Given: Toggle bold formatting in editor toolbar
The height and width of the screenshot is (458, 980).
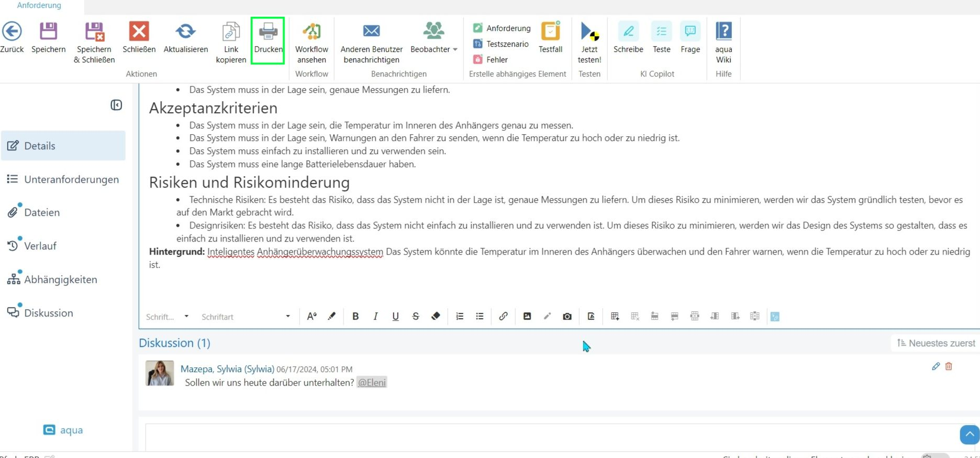Looking at the screenshot, I should [x=355, y=317].
